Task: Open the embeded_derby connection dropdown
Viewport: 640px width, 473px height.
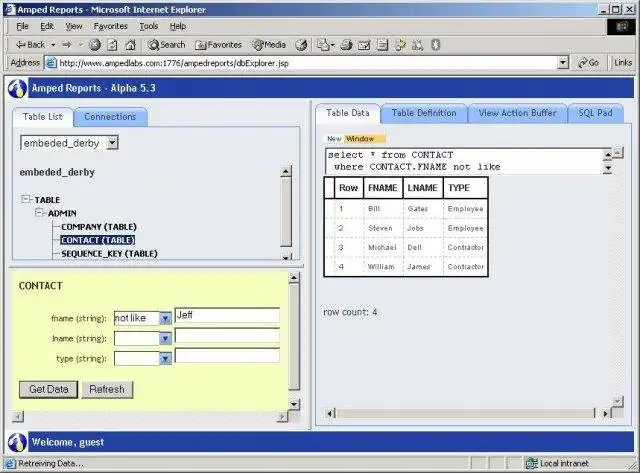Action: click(x=112, y=143)
